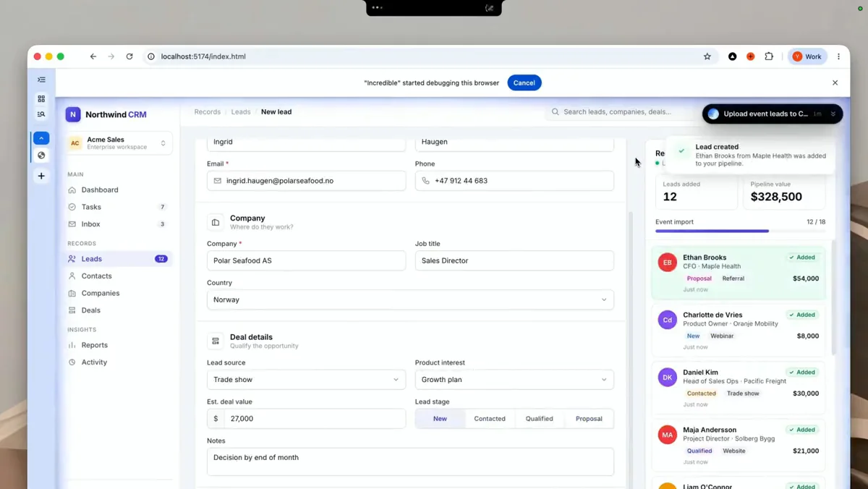The width and height of the screenshot is (868, 489).
Task: Click the DK avatar for Daniel Kim
Action: (x=668, y=377)
